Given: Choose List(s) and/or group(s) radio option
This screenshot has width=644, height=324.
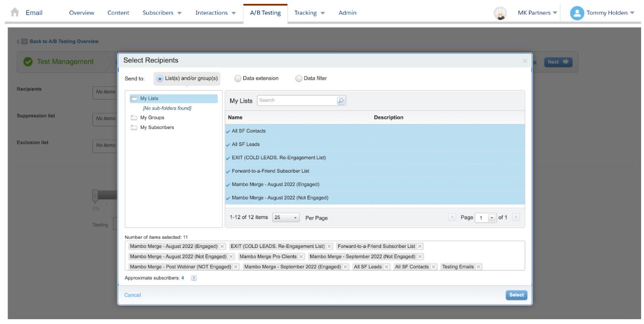Looking at the screenshot, I should pyautogui.click(x=160, y=79).
